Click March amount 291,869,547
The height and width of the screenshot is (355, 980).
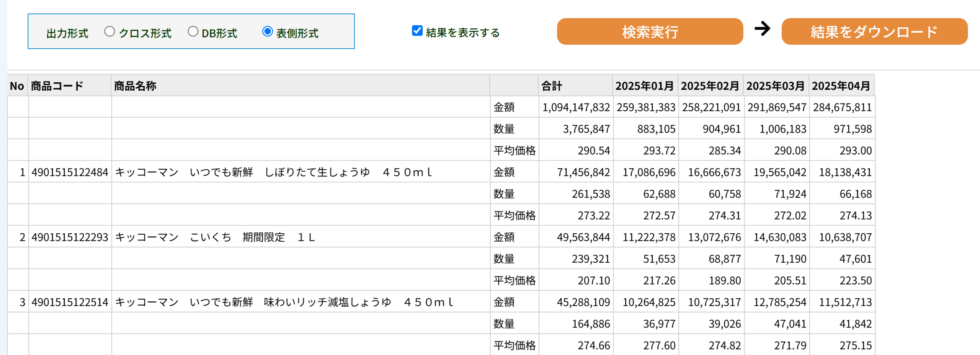[x=776, y=107]
